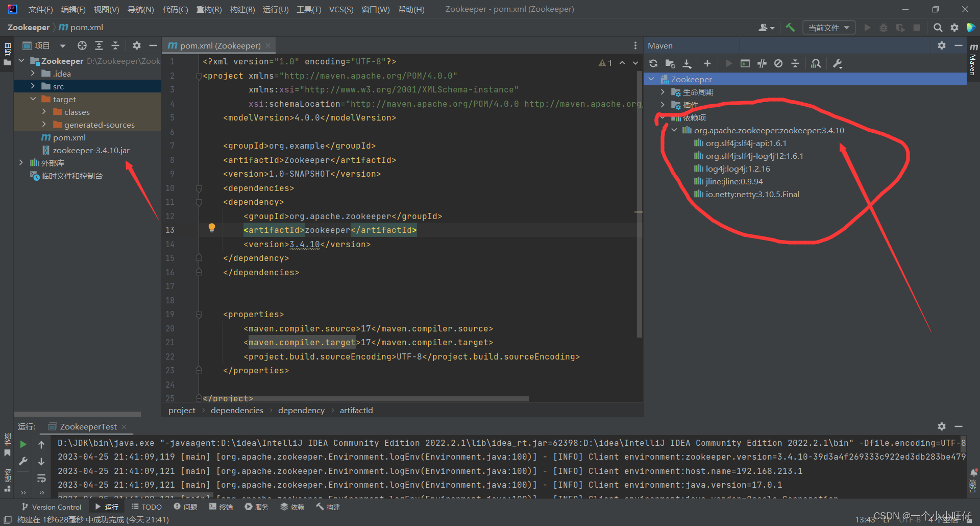Open 构建 tool window button
The image size is (980, 526).
pos(328,507)
